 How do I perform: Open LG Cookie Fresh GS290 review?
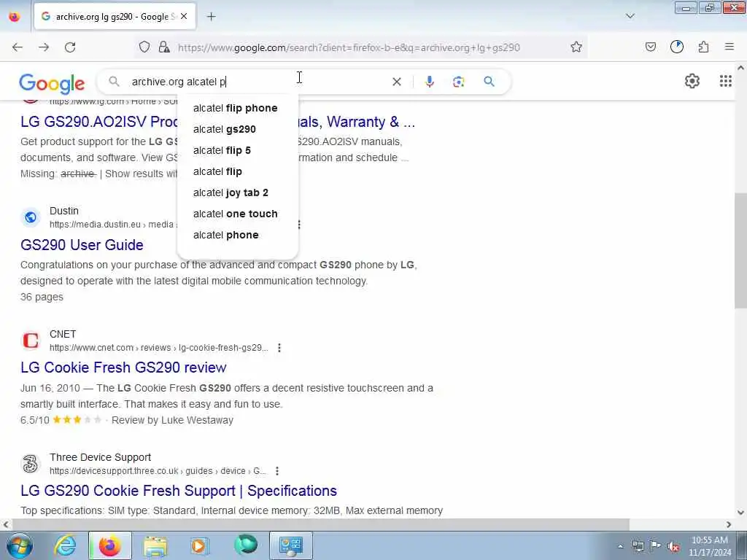(x=123, y=367)
